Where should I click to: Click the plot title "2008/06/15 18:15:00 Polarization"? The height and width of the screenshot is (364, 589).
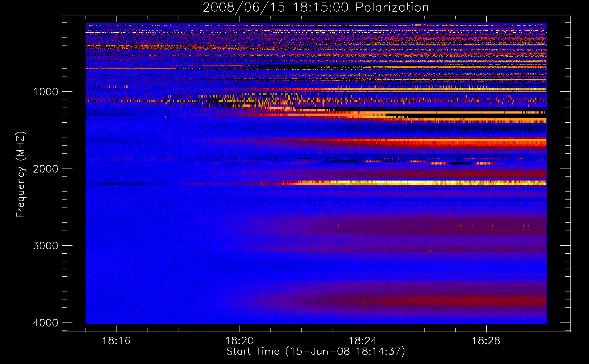(x=316, y=7)
